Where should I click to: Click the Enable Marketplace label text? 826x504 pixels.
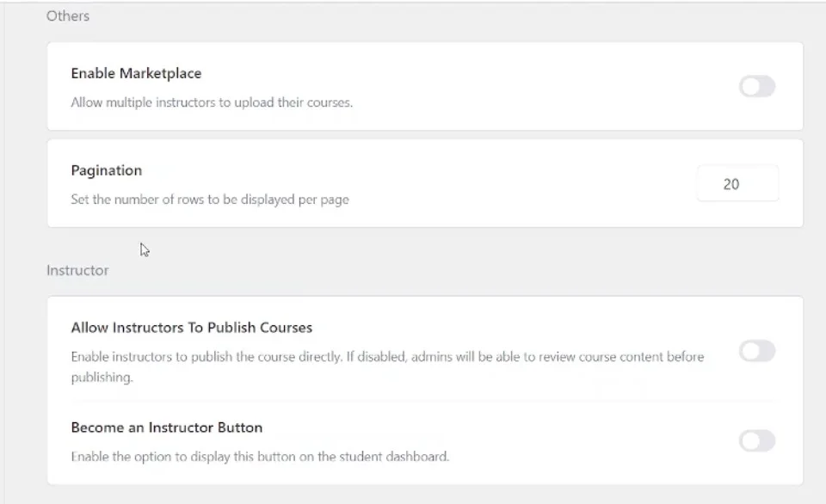tap(136, 73)
